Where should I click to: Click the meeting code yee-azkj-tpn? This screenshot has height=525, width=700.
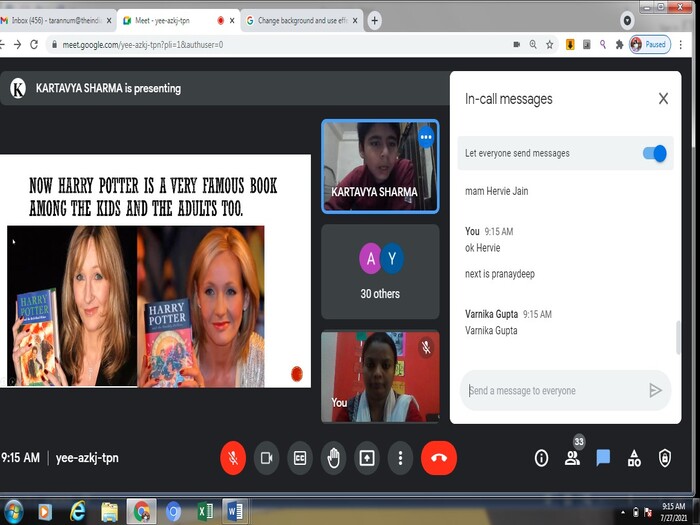coord(87,458)
